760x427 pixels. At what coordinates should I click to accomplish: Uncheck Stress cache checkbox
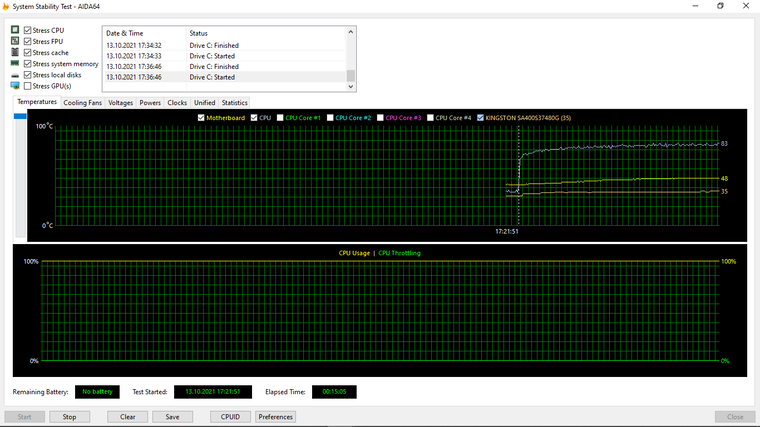(x=28, y=52)
